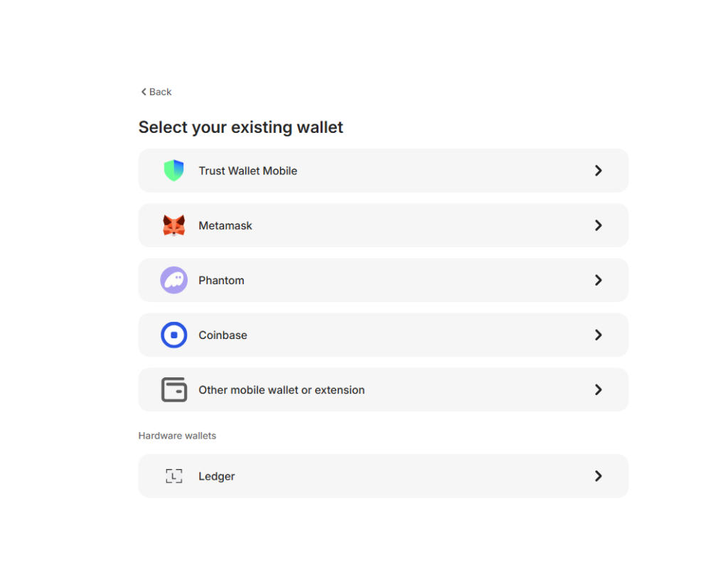
Task: Open Metamask using its right chevron
Action: pyautogui.click(x=598, y=225)
